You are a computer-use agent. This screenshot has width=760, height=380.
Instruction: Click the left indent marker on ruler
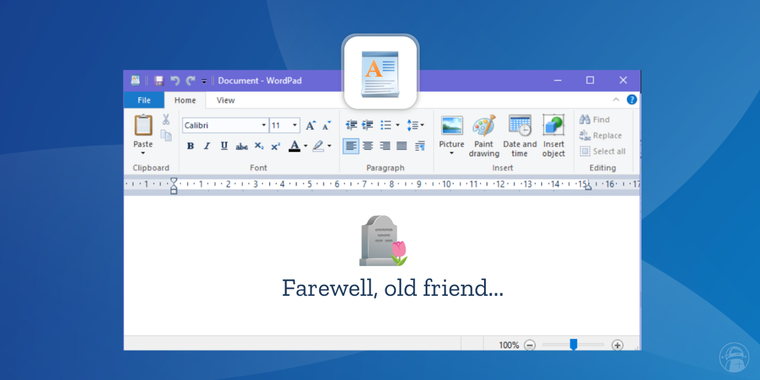[x=174, y=186]
